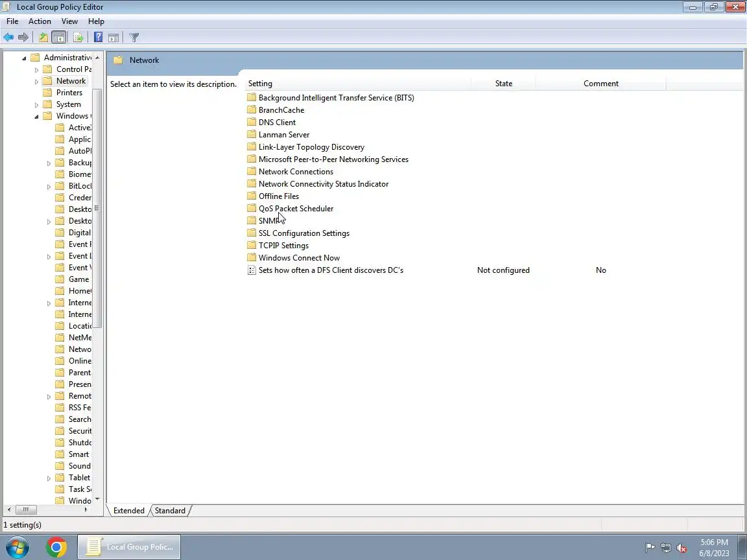Collapse the Windows Components tree node
Viewport: 747px width, 560px height.
click(x=36, y=117)
